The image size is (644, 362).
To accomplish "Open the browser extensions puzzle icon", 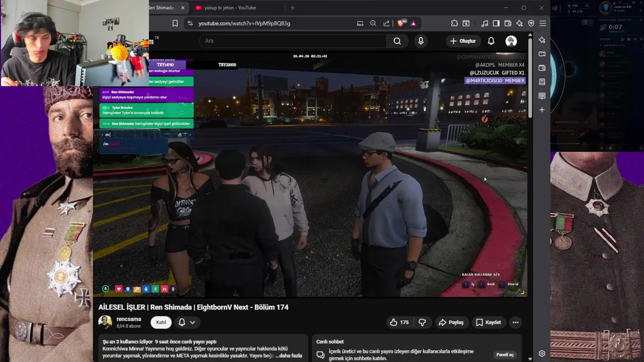I will pos(454,23).
